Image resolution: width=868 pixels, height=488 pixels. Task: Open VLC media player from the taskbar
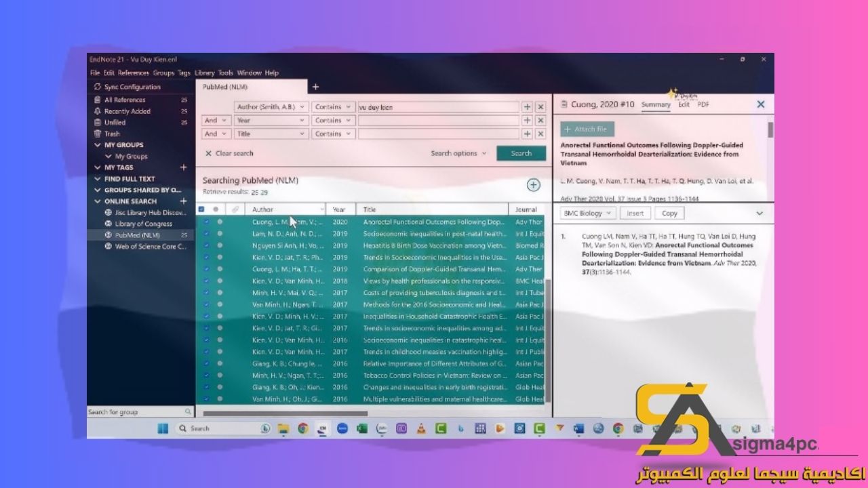pyautogui.click(x=421, y=428)
